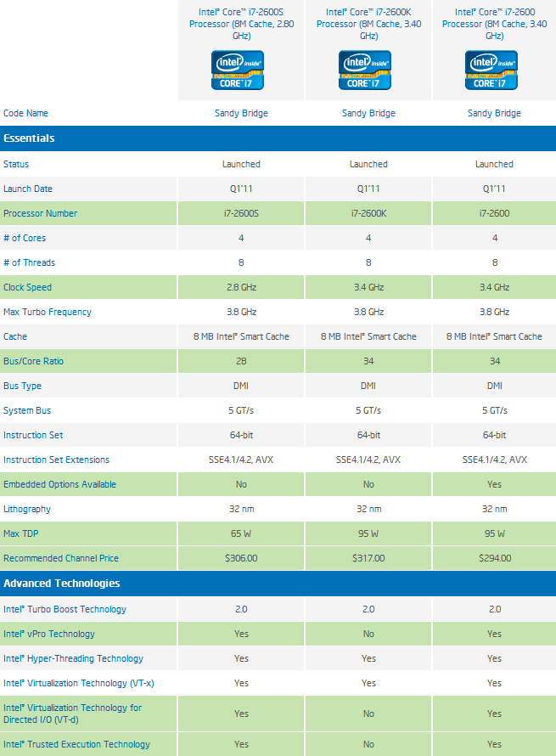
Task: Click the Intel Turbo Boost Technology label
Action: 65,609
